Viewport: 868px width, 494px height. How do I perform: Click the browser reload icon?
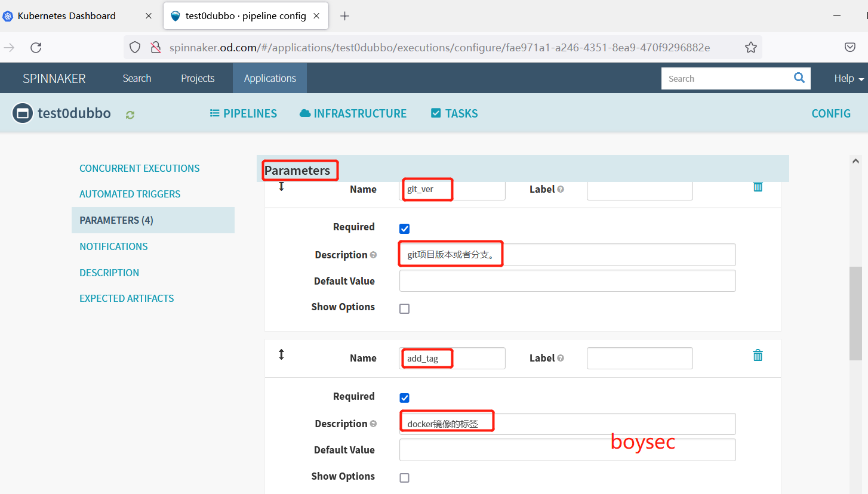[36, 48]
